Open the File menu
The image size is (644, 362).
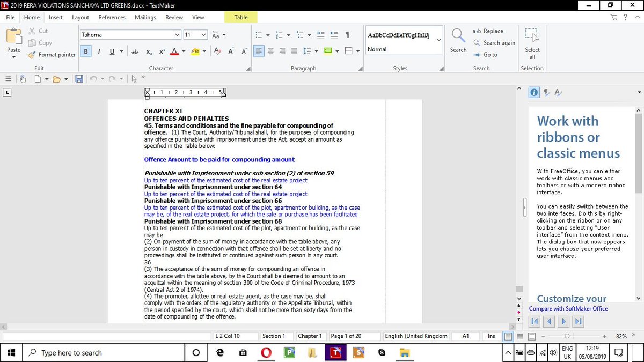(11, 17)
